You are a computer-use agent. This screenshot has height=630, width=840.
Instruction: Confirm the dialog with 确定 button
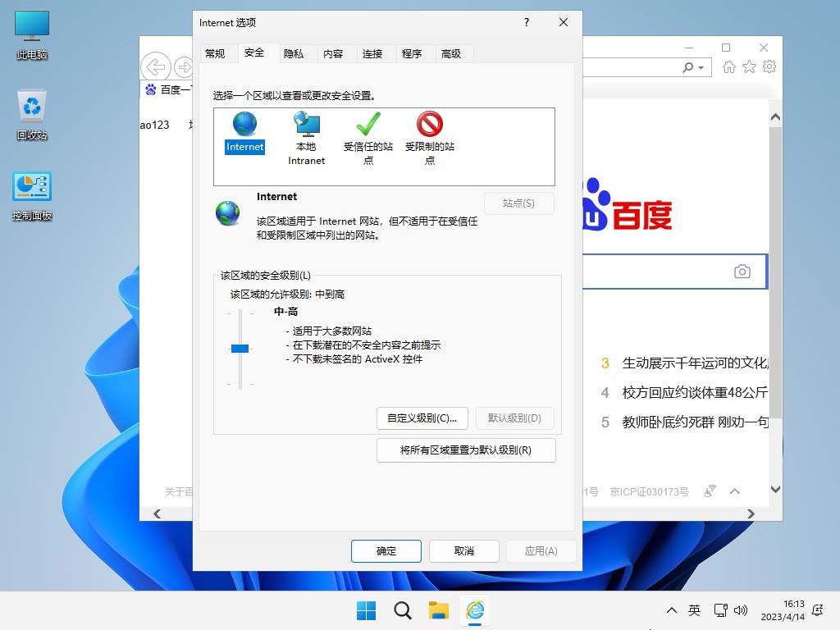pos(386,551)
